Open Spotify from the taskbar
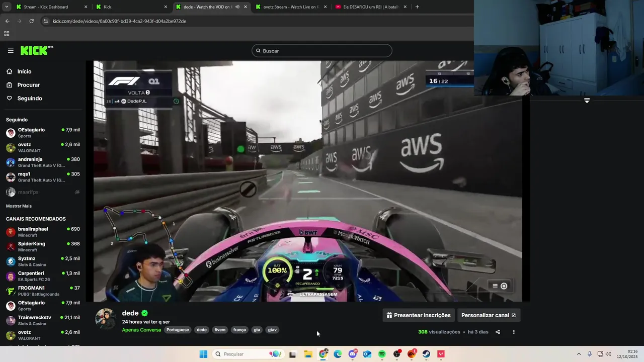 pyautogui.click(x=382, y=354)
